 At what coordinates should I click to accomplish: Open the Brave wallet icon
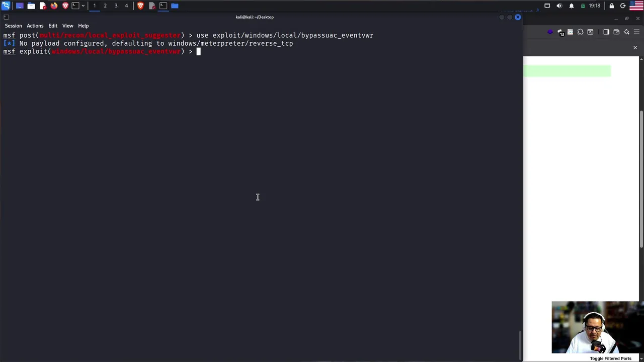616,32
